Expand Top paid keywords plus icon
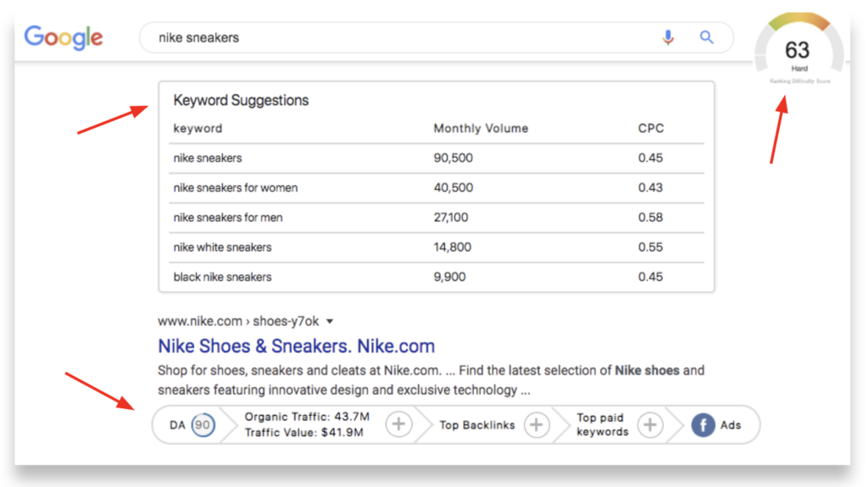 650,424
